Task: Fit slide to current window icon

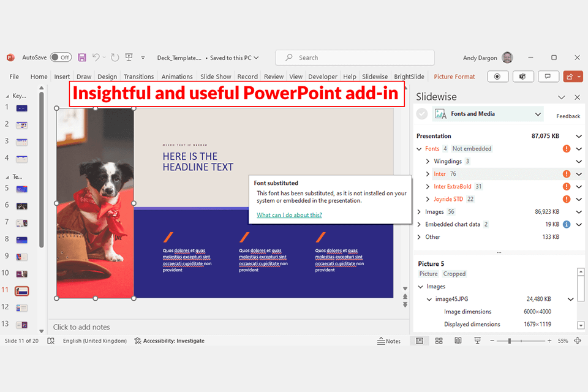Action: point(578,341)
